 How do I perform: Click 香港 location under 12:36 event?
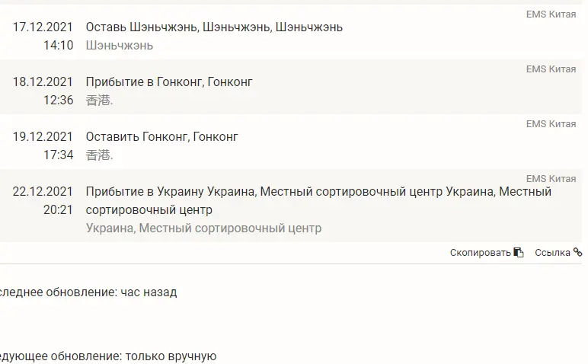tap(99, 100)
